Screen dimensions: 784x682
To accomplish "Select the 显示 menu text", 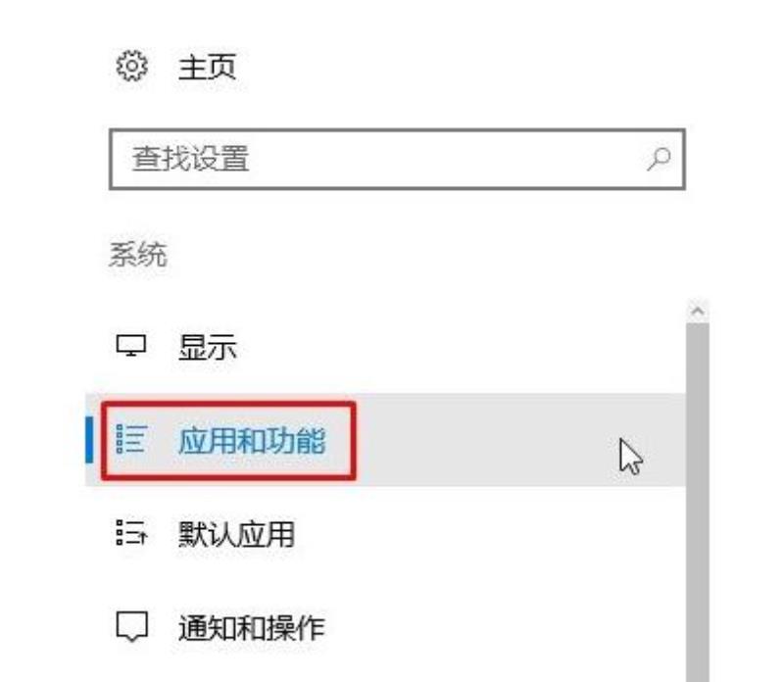I will [x=208, y=347].
